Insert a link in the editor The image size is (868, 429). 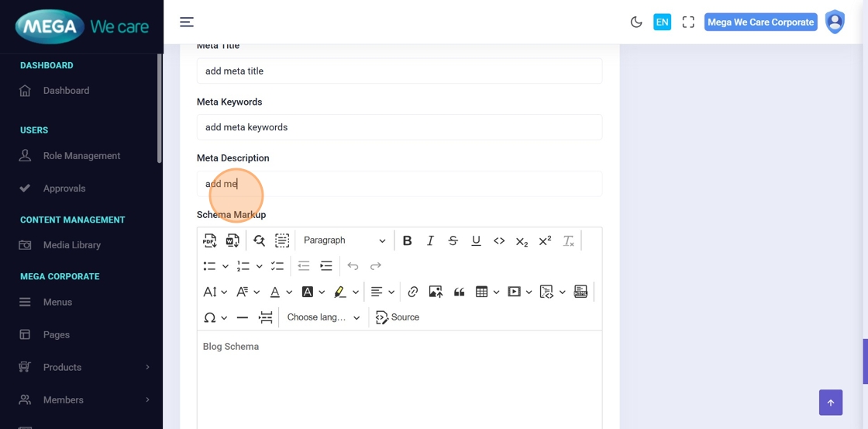(x=412, y=292)
